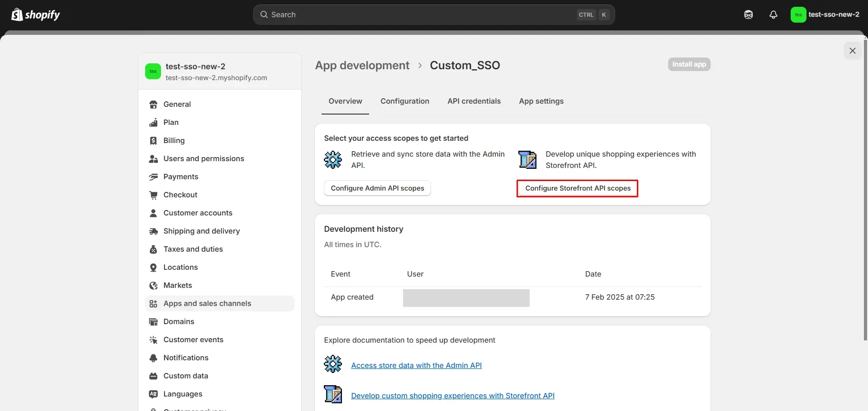Click the Markets globe icon
868x411 pixels.
pos(153,286)
